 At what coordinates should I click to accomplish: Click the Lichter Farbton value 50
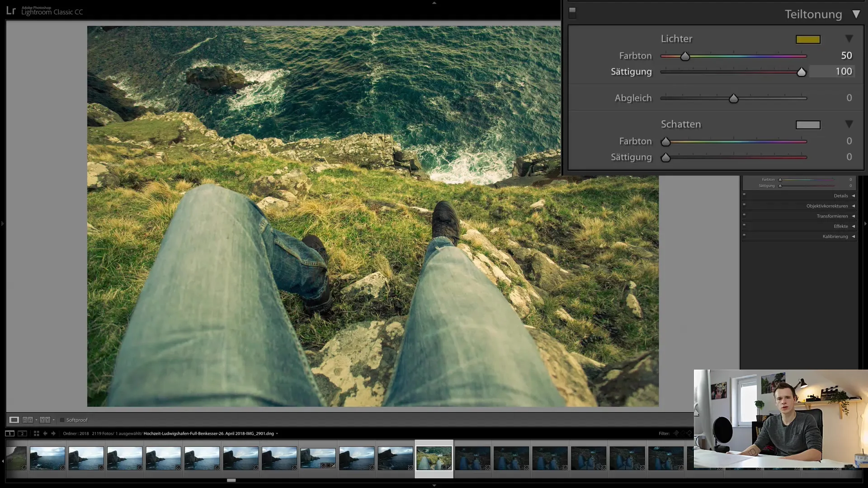pos(846,56)
